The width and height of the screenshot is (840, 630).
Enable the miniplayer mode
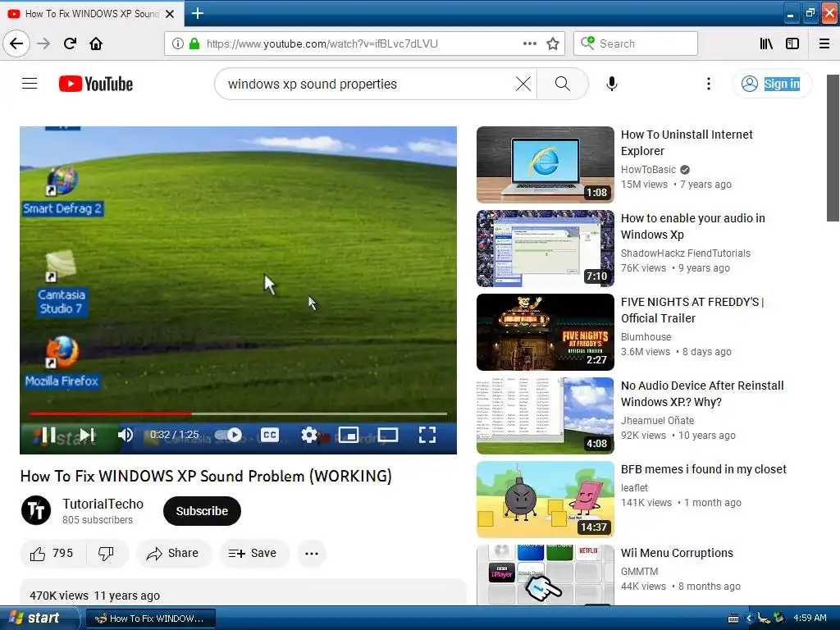(349, 435)
